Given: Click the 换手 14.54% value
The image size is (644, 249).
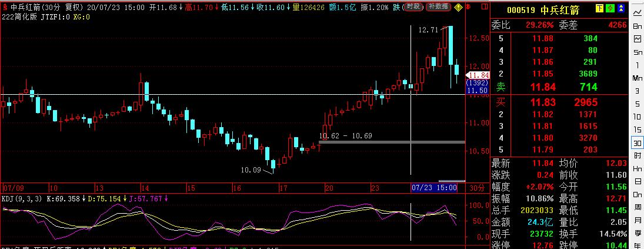Looking at the screenshot, I should [x=614, y=234].
